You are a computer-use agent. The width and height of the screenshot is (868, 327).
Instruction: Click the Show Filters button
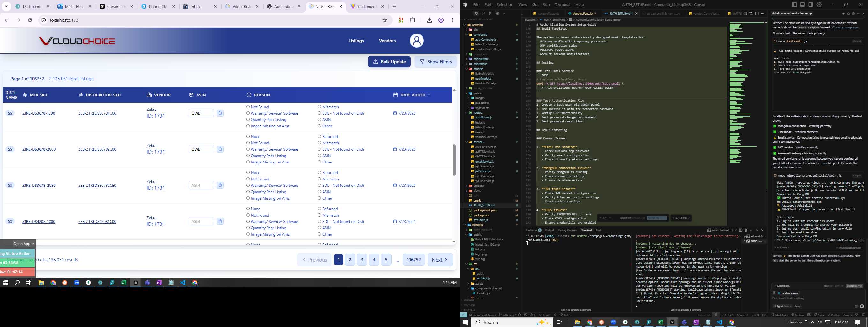click(436, 62)
